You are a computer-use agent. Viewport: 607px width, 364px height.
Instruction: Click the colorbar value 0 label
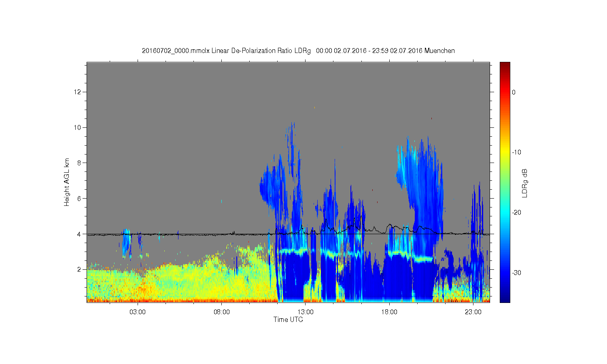point(514,92)
